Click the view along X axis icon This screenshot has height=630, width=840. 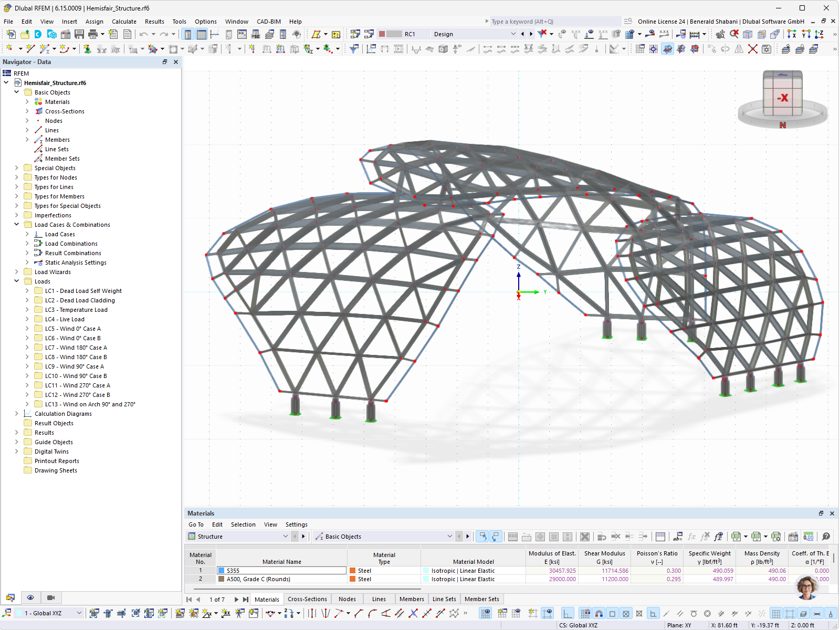pos(792,34)
